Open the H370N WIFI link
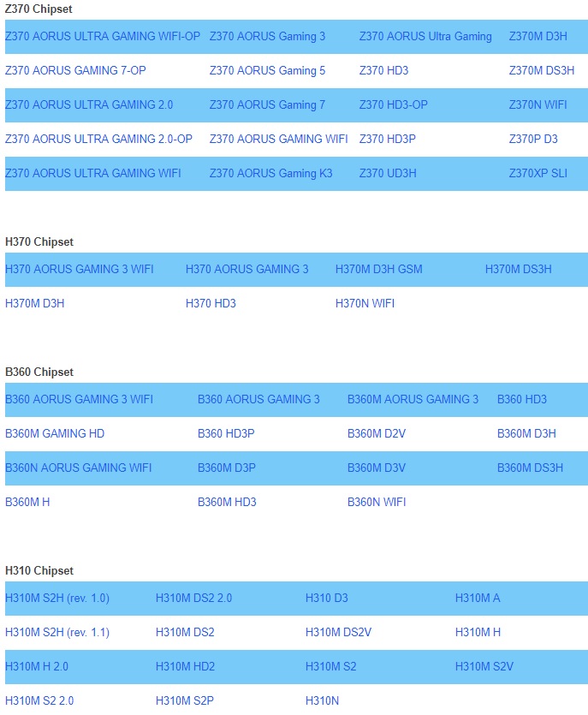 (365, 303)
